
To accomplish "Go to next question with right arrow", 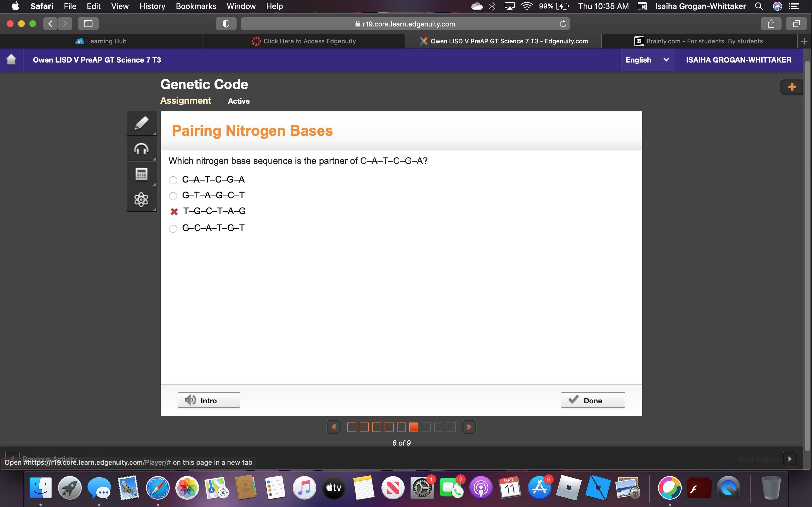I will pos(469,427).
